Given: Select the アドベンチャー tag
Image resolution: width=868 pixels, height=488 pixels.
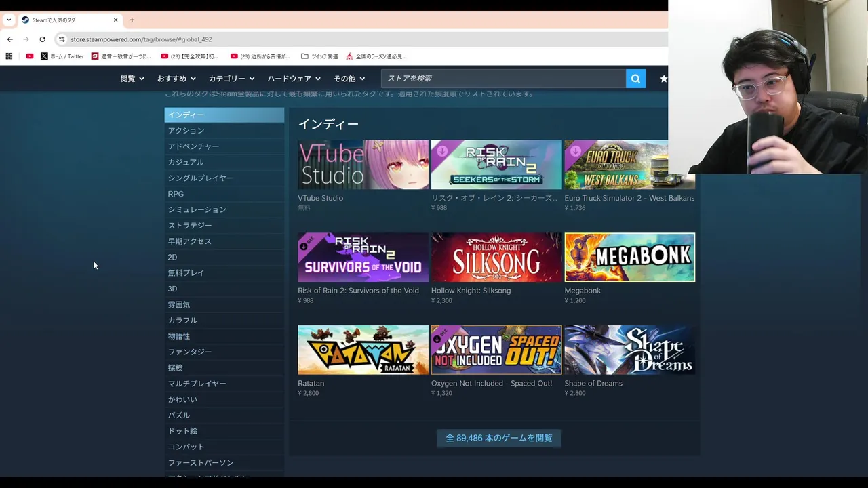Looking at the screenshot, I should (x=224, y=146).
